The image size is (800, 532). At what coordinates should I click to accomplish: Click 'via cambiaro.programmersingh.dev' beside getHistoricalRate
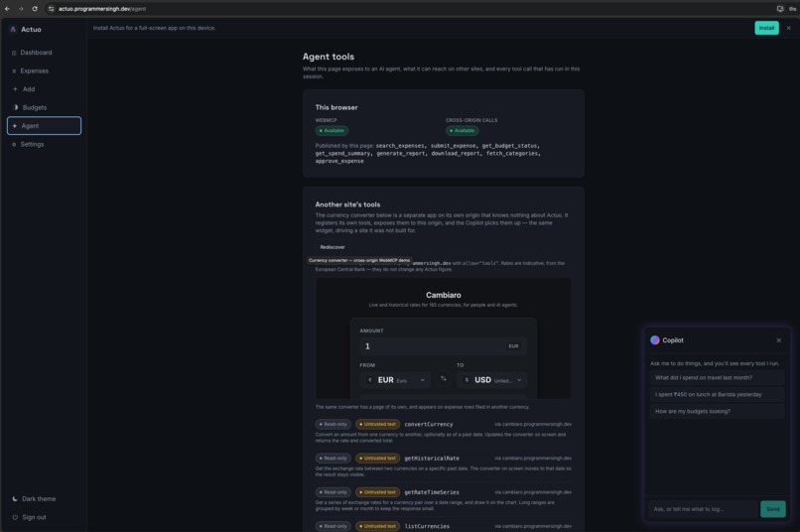click(533, 459)
